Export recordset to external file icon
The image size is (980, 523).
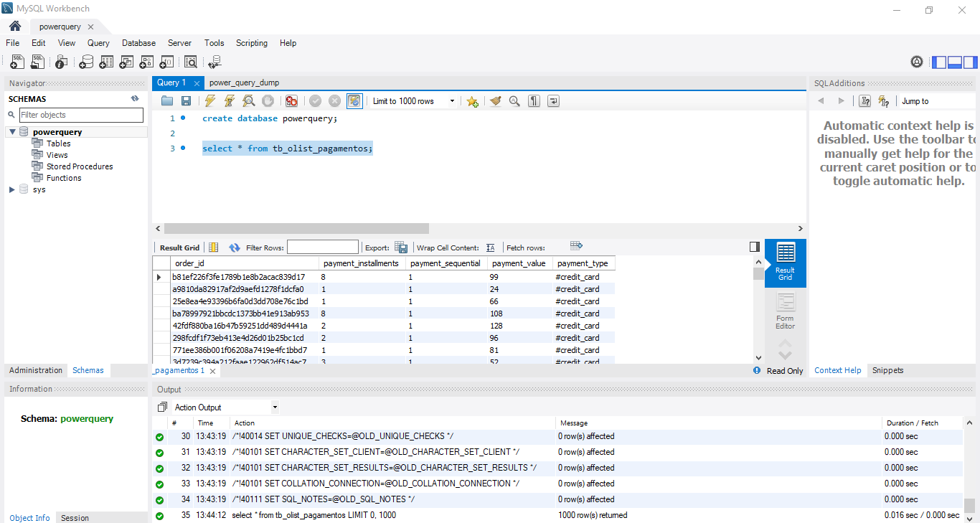tap(401, 248)
